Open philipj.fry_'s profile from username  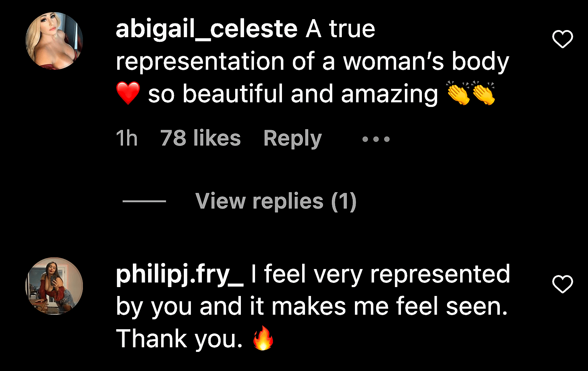point(180,274)
